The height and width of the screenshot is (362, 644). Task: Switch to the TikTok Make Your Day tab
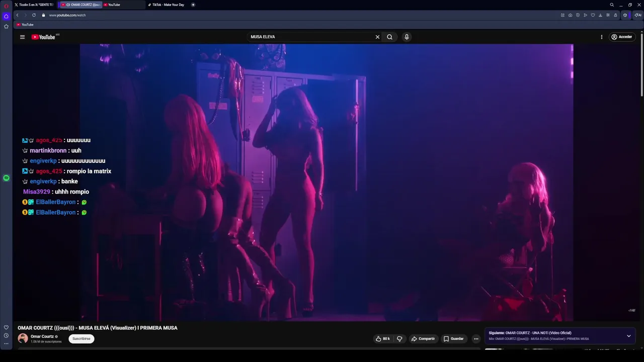coord(167,5)
